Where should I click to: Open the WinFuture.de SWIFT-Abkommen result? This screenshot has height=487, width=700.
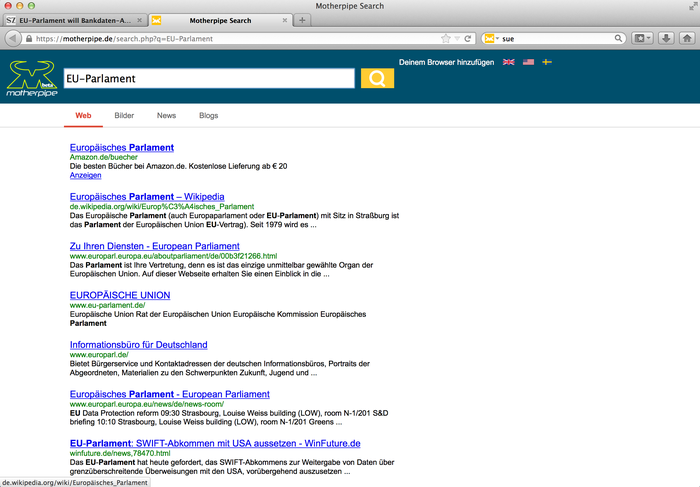[215, 443]
